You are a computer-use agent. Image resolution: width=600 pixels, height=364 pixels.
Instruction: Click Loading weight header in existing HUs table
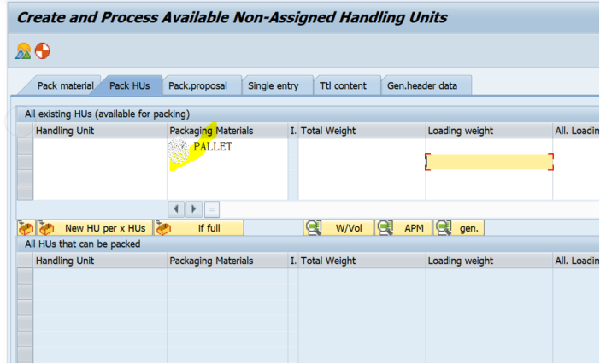pyautogui.click(x=489, y=131)
